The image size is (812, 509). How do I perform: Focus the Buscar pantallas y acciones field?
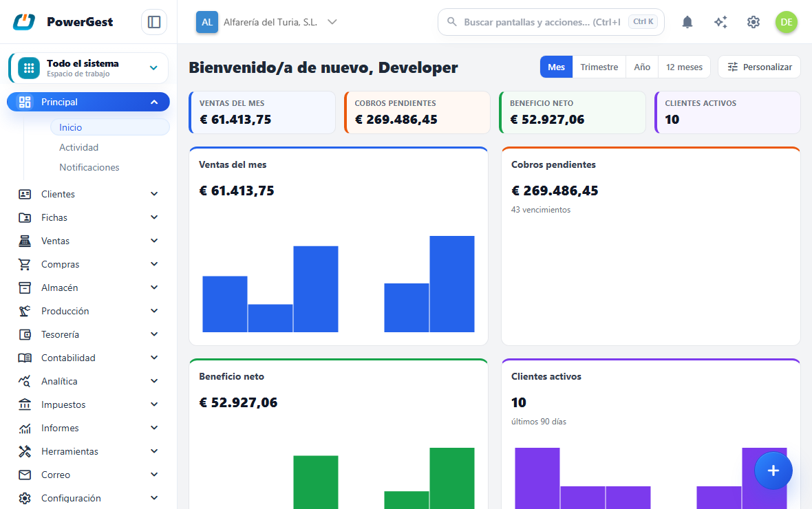(551, 22)
